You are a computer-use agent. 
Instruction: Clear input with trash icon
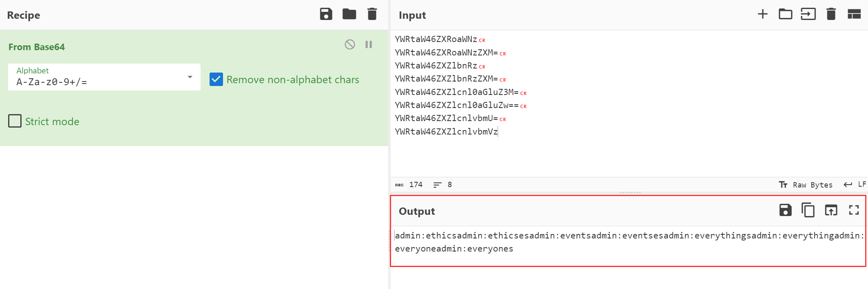[x=831, y=14]
